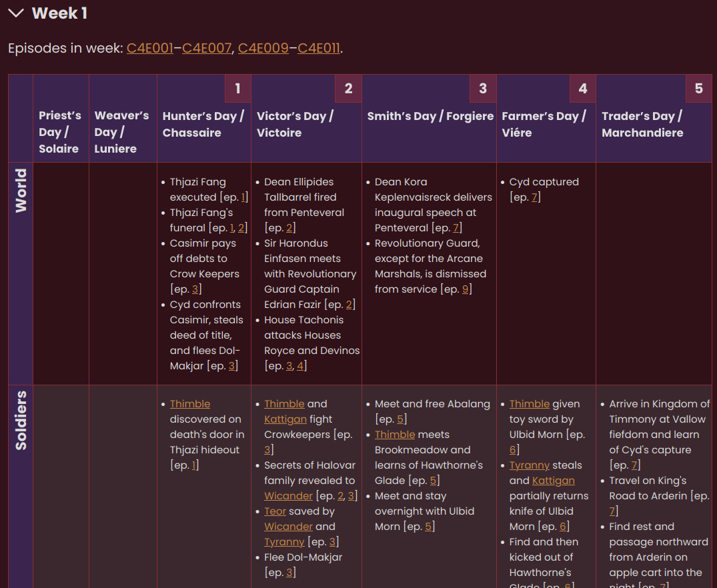
Task: Open Tyranny link in Farmer's Day column
Action: tap(530, 465)
